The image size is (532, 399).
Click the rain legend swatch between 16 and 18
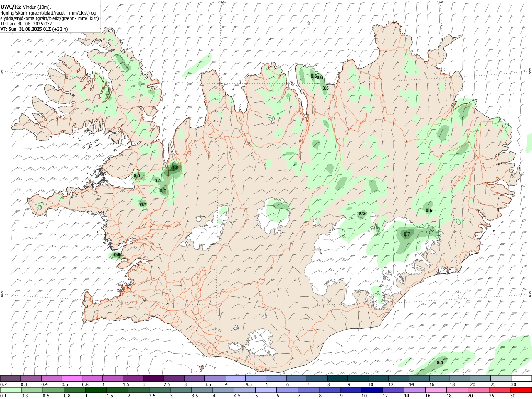pos(436,390)
